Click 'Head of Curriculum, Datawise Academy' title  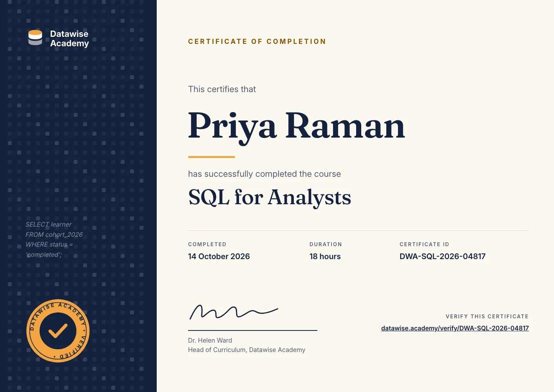point(246,350)
